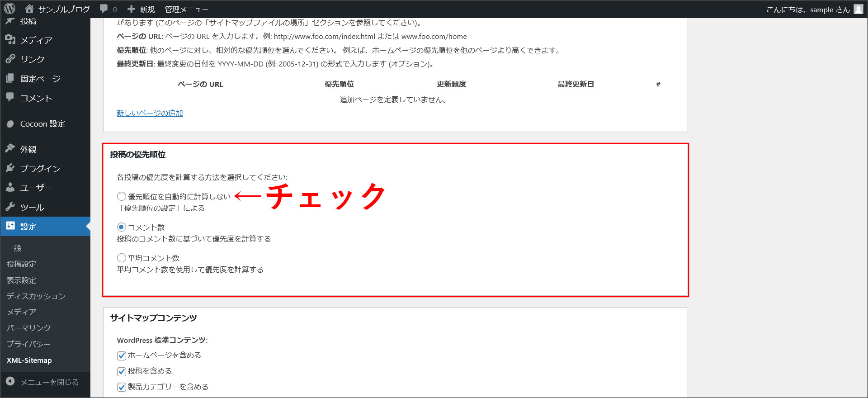This screenshot has height=398, width=868.
Task: Click the 新しいページの追加 link
Action: tap(150, 113)
